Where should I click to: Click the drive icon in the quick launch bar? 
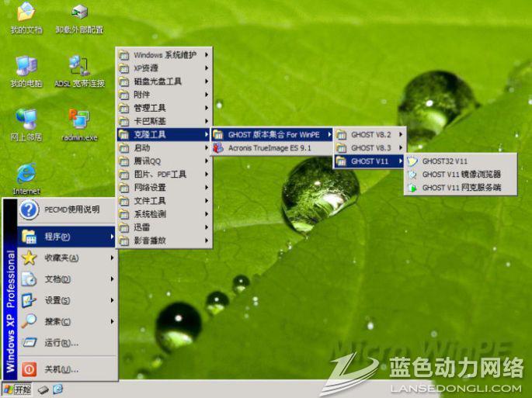(43, 389)
